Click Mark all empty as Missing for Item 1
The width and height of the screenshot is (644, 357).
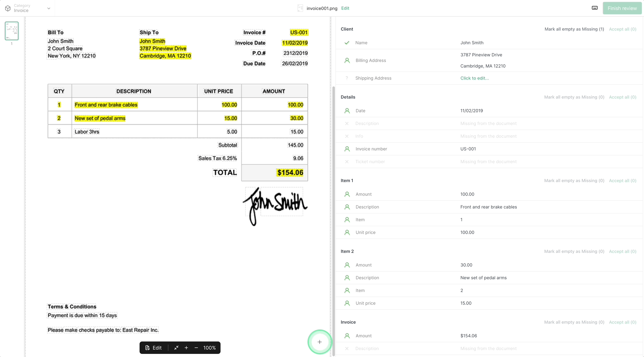[574, 180]
